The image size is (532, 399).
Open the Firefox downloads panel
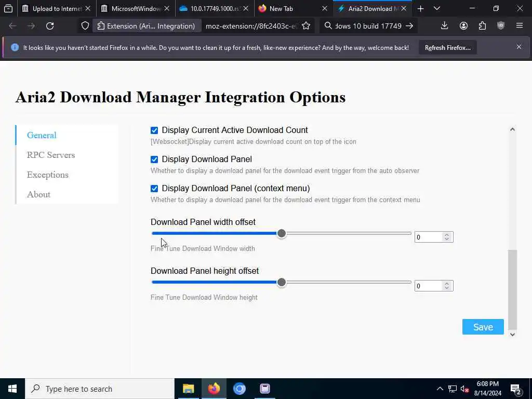click(444, 26)
